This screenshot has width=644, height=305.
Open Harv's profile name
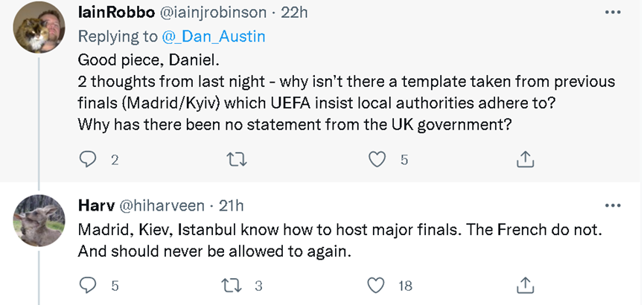[x=94, y=205]
